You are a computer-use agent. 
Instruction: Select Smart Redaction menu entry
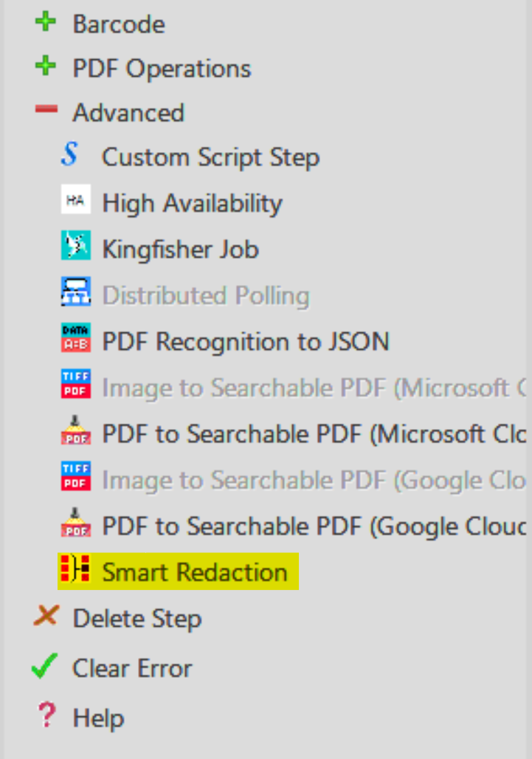(178, 571)
